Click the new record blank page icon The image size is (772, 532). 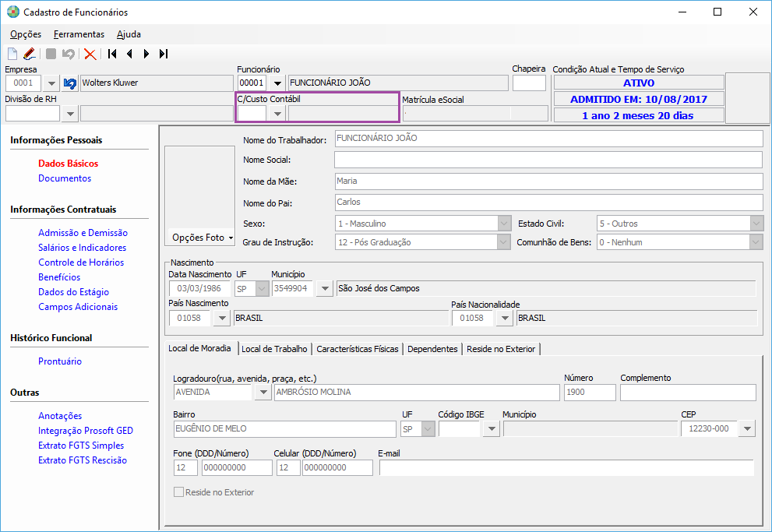tap(12, 54)
